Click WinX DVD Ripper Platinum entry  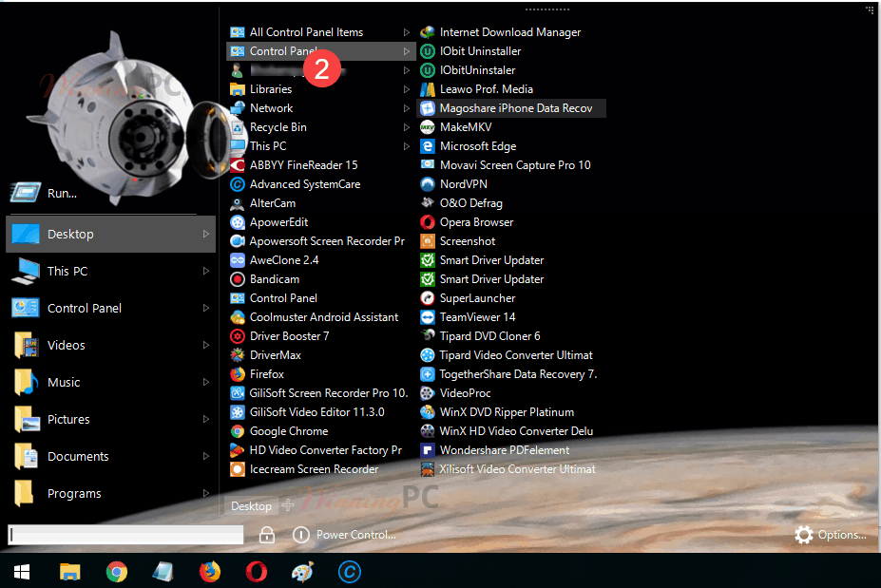click(x=511, y=412)
